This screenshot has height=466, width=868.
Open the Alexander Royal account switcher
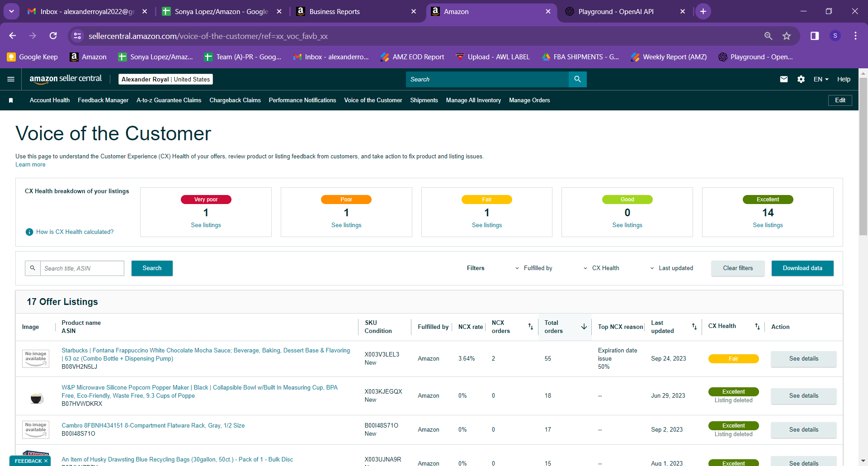(x=165, y=79)
